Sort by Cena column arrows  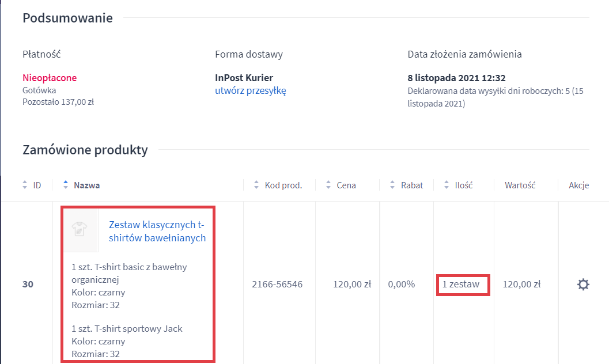[x=328, y=185]
